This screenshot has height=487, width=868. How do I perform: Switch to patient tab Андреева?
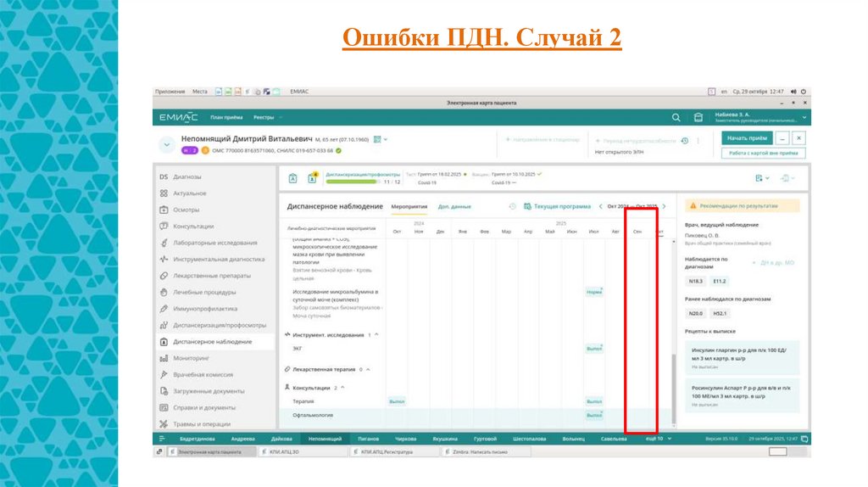point(242,439)
